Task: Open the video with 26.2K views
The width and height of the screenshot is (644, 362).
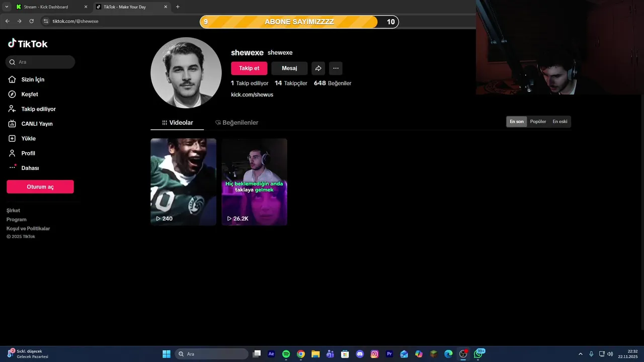Action: (254, 182)
